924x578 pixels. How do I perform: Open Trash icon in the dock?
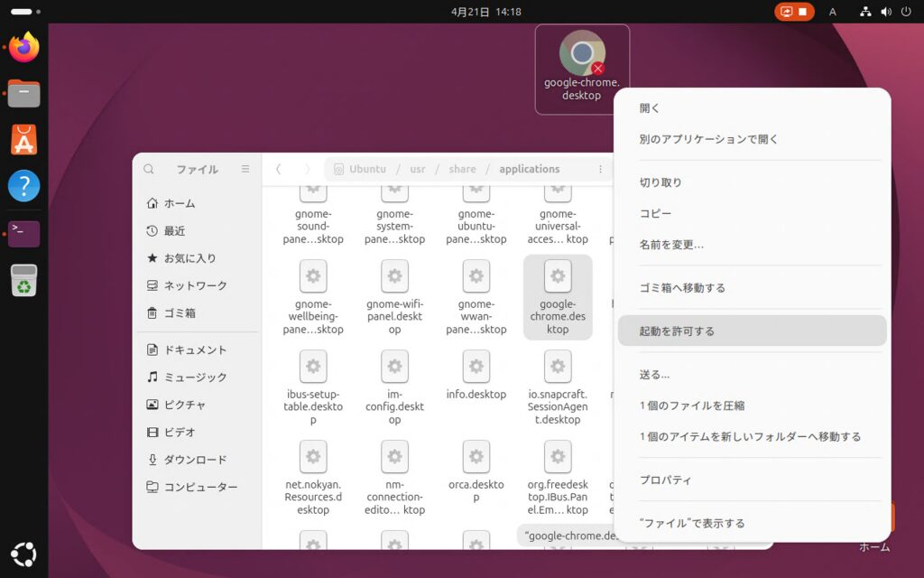click(x=24, y=281)
